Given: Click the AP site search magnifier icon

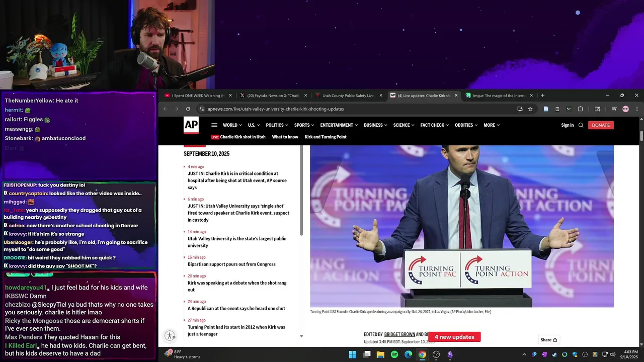Looking at the screenshot, I should click(581, 125).
